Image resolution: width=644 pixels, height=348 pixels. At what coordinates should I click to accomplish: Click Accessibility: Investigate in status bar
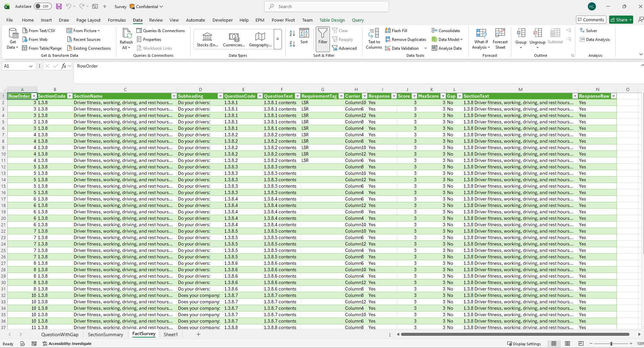point(67,344)
